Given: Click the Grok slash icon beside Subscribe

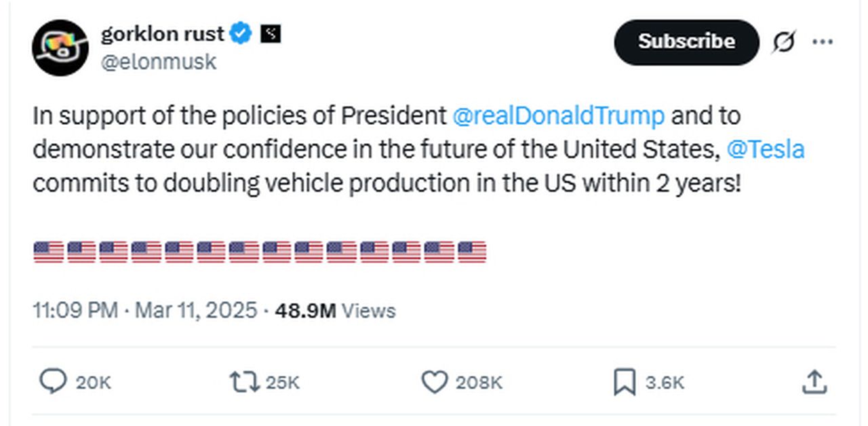Looking at the screenshot, I should pos(783,43).
